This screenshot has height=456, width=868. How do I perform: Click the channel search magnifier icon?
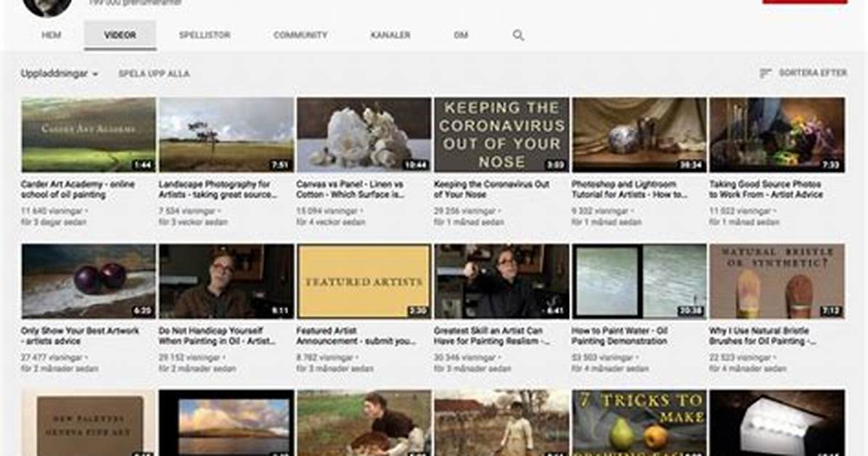tap(518, 36)
